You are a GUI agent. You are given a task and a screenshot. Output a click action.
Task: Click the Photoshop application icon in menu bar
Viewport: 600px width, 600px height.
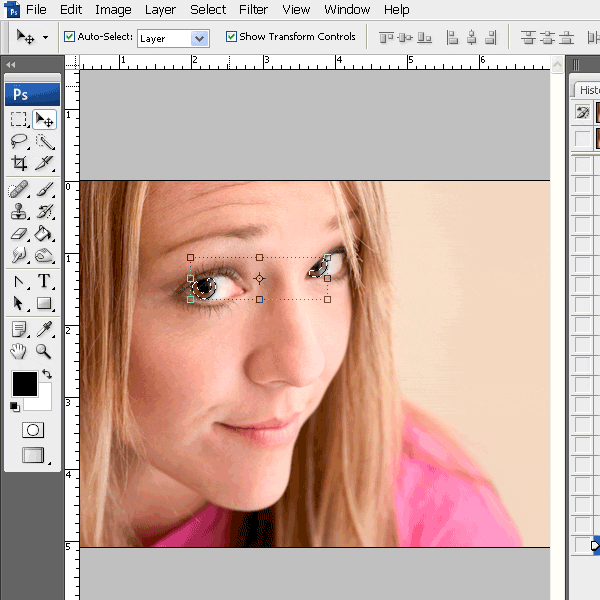click(12, 10)
